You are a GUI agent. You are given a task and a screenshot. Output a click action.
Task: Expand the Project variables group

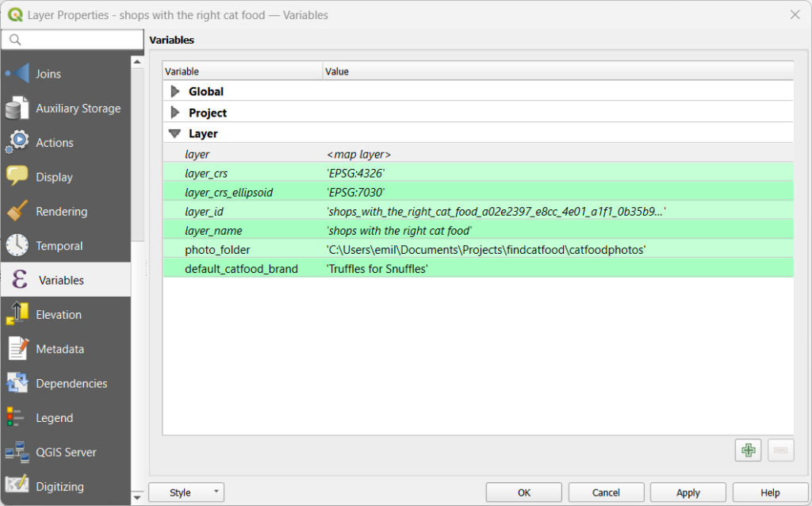[x=175, y=113]
